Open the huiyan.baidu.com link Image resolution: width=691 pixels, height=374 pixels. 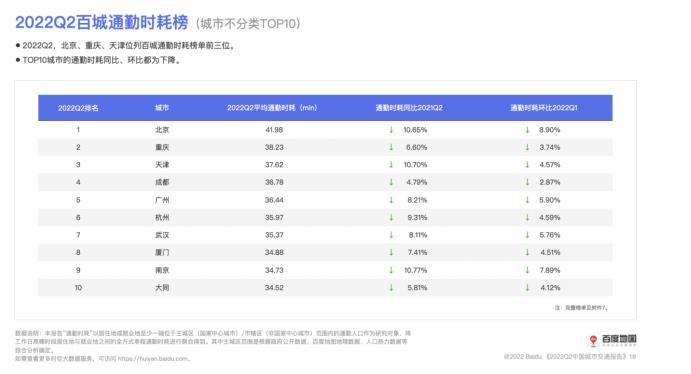click(x=153, y=359)
